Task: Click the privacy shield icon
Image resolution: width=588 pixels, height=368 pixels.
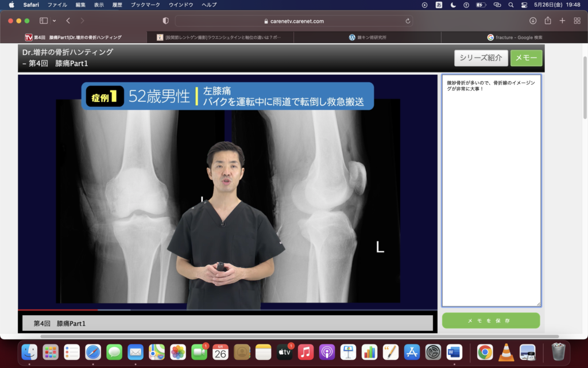Action: click(x=166, y=21)
